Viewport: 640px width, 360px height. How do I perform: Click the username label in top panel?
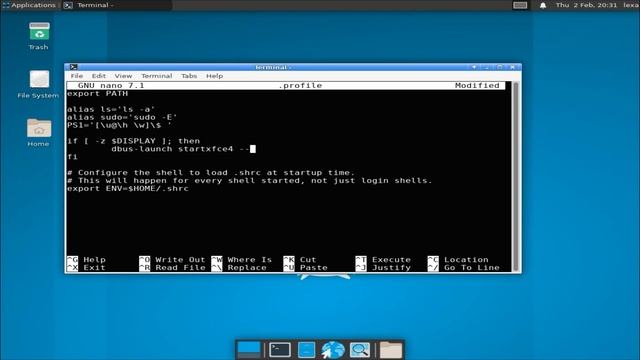tap(631, 5)
